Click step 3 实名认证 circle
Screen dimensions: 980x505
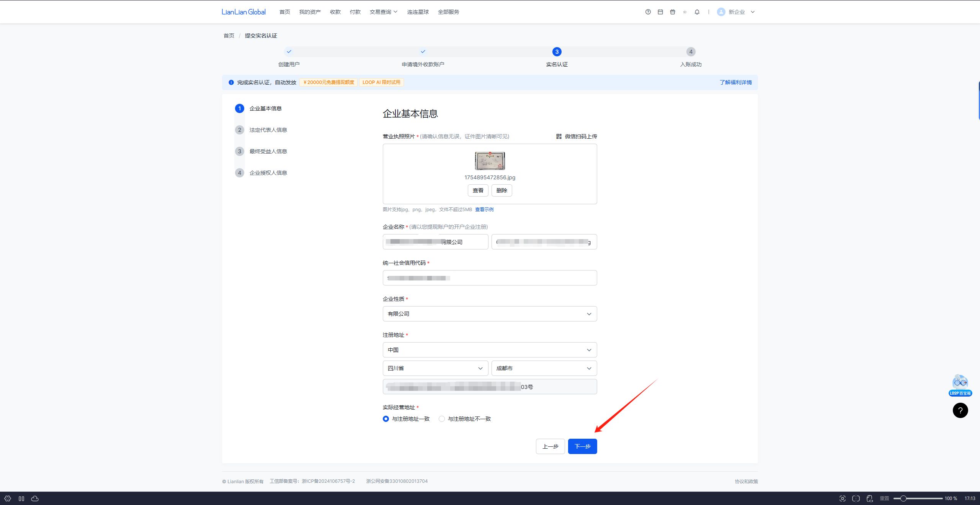(557, 52)
